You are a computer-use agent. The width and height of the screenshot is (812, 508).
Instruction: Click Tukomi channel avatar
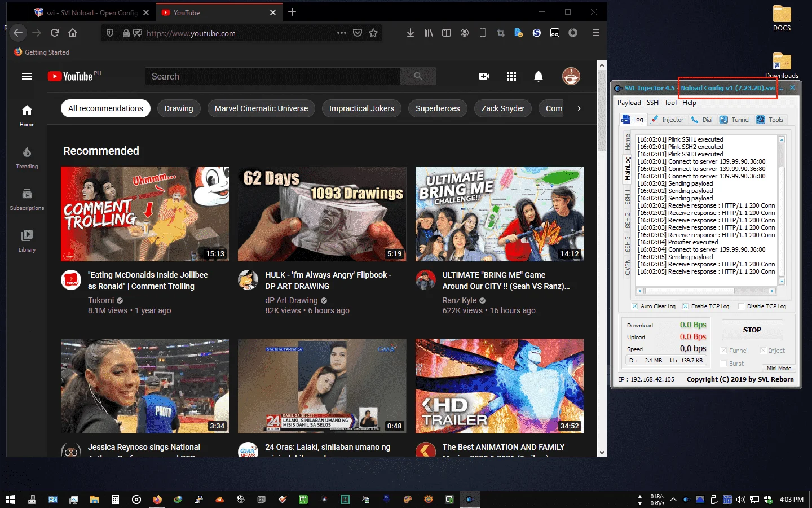coord(71,280)
